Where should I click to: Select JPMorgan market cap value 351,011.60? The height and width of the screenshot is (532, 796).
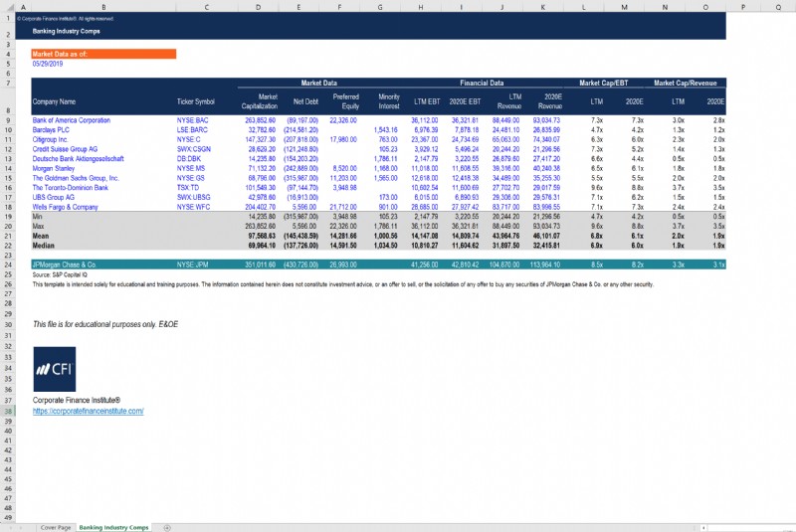click(x=261, y=265)
